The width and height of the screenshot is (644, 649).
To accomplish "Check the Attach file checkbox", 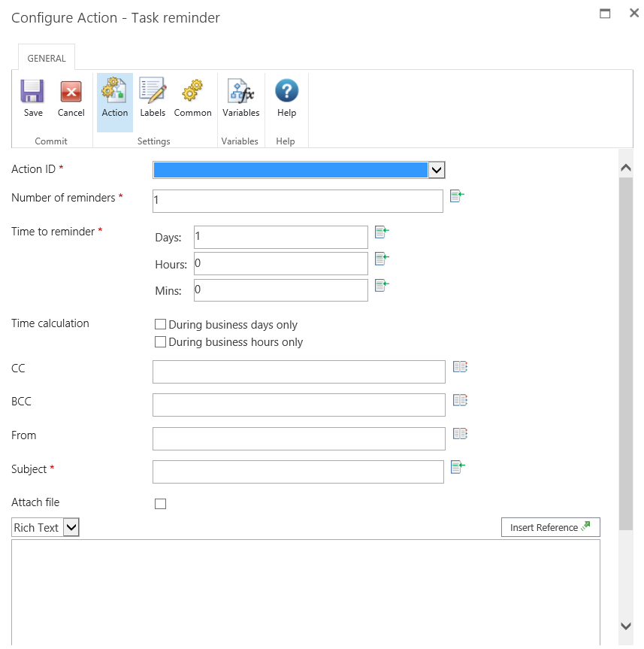I will pos(160,504).
